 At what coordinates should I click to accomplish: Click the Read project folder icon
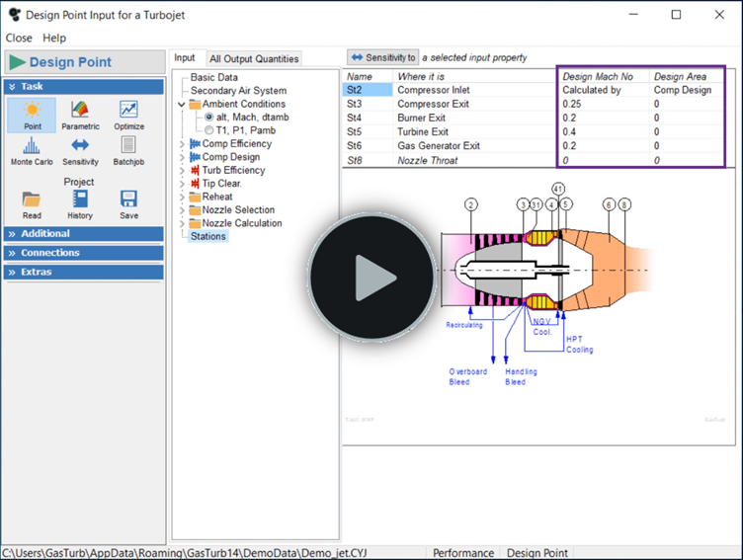(x=32, y=200)
